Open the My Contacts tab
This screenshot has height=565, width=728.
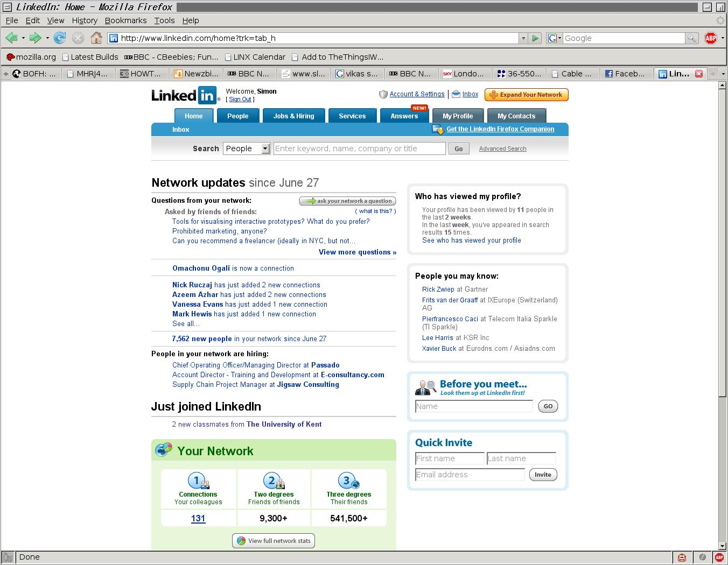click(516, 116)
